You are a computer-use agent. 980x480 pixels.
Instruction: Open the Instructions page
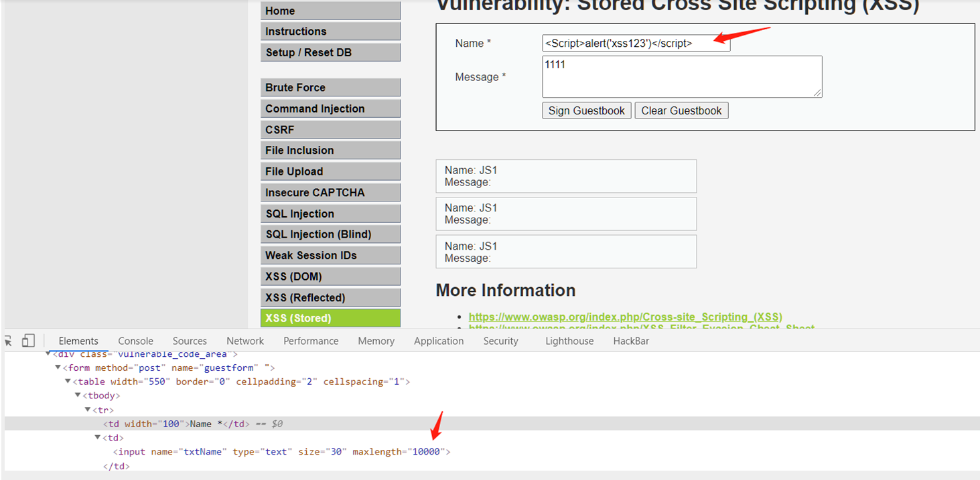tap(330, 31)
